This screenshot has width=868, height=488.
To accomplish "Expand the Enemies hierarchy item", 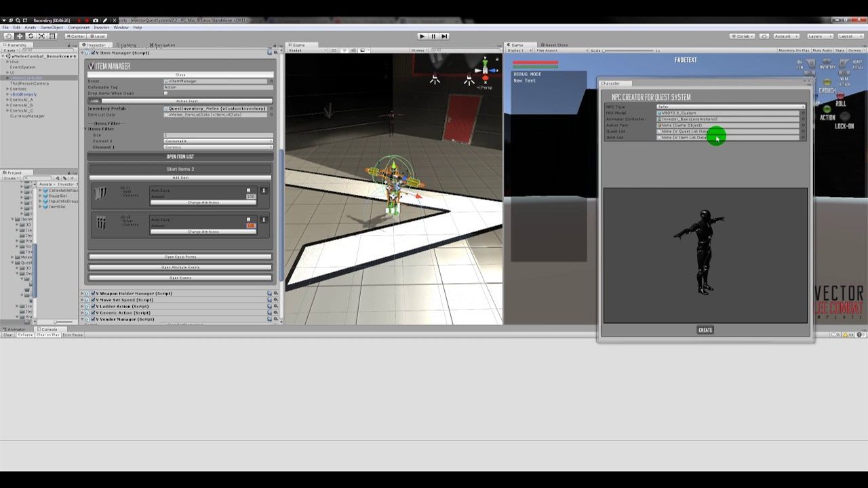I will (x=7, y=89).
